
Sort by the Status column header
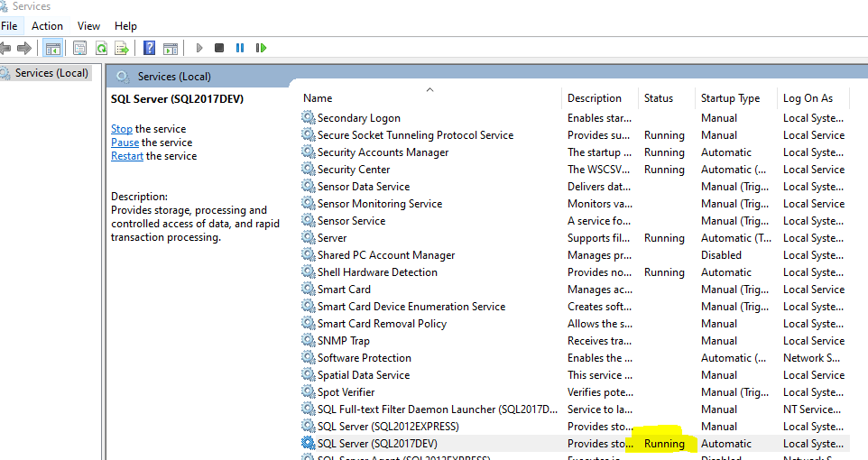pos(659,98)
